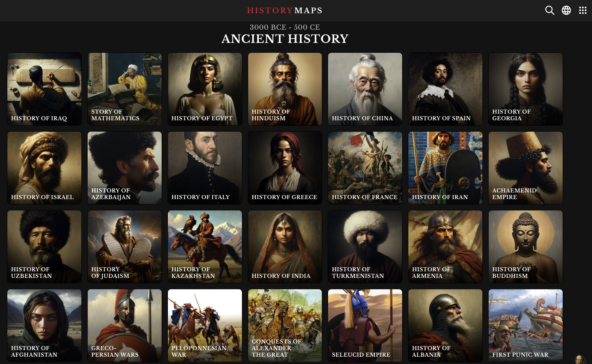Open the History of Iraq card

pyautogui.click(x=44, y=89)
